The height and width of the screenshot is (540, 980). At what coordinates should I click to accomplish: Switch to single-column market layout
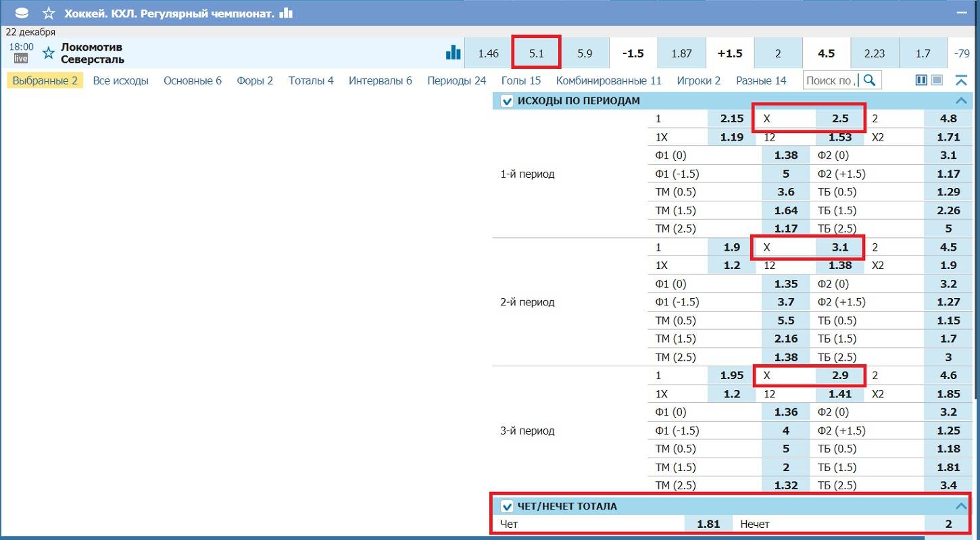937,80
